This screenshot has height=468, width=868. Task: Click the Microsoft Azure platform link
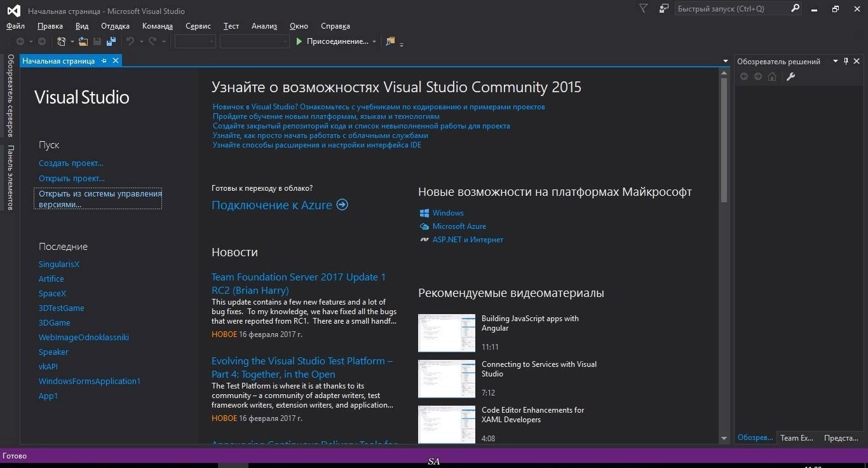point(459,226)
